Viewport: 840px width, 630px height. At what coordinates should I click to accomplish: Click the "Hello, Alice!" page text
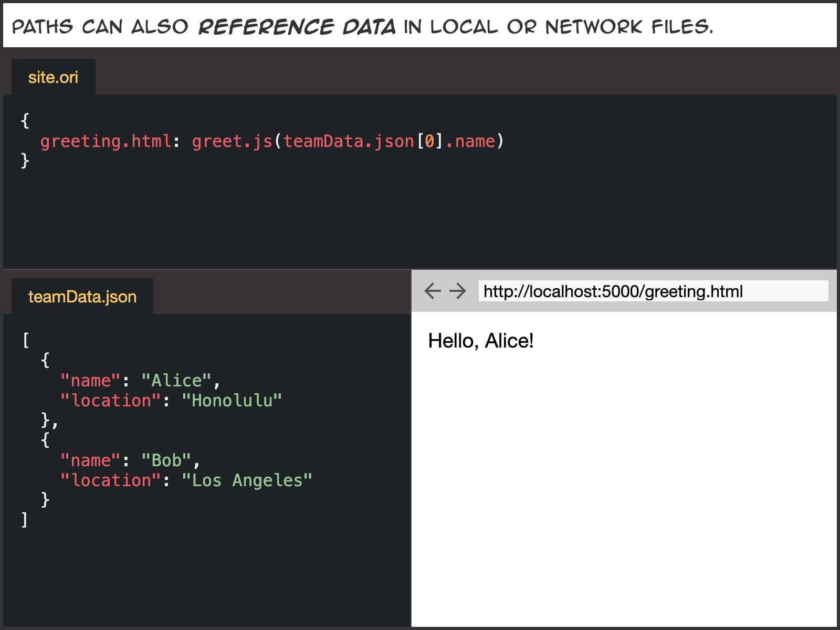click(480, 341)
